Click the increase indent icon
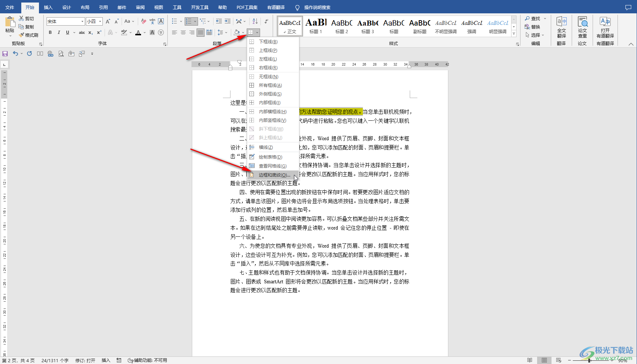 pos(228,21)
